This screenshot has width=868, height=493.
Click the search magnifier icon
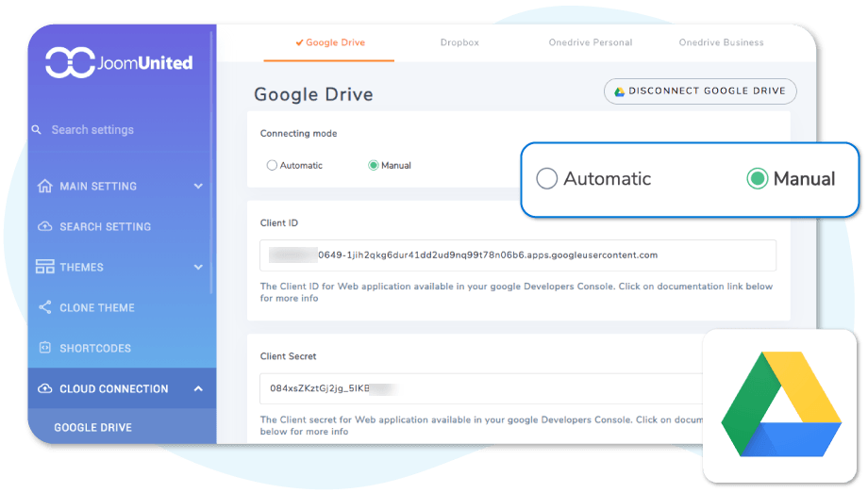[36, 130]
